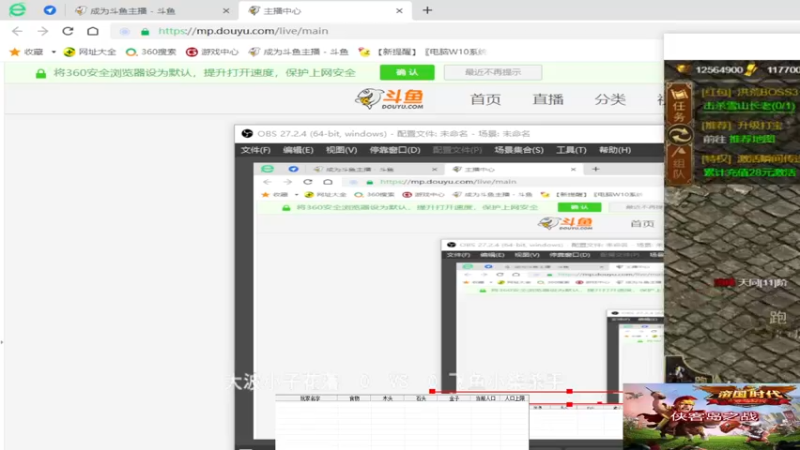Go back with the browser back arrow
800x450 pixels.
(x=17, y=31)
